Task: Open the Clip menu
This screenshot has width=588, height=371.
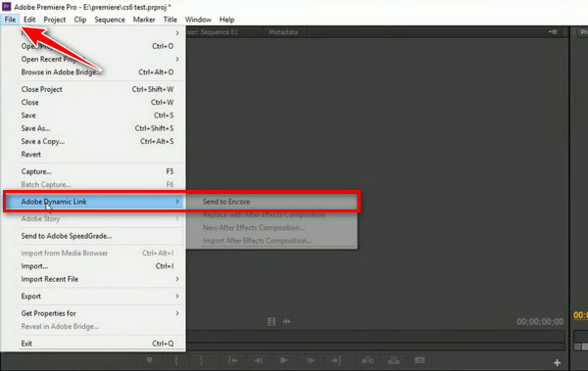Action: pos(80,20)
